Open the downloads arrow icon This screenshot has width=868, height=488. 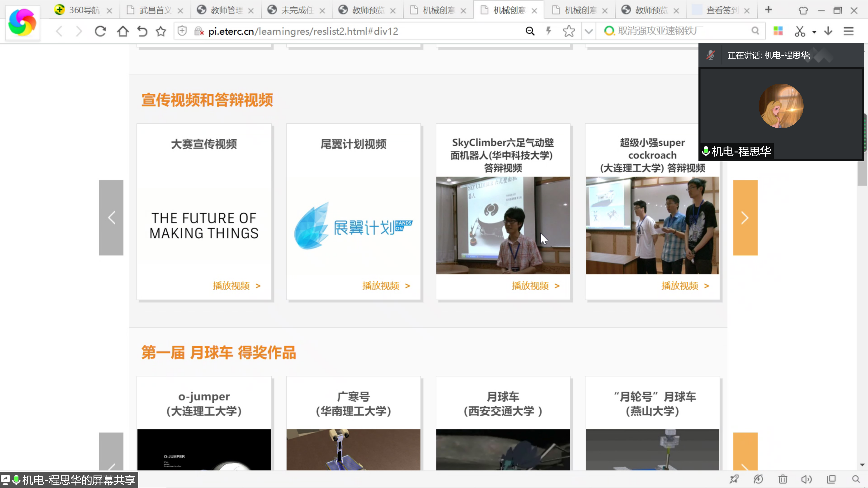[x=828, y=31]
